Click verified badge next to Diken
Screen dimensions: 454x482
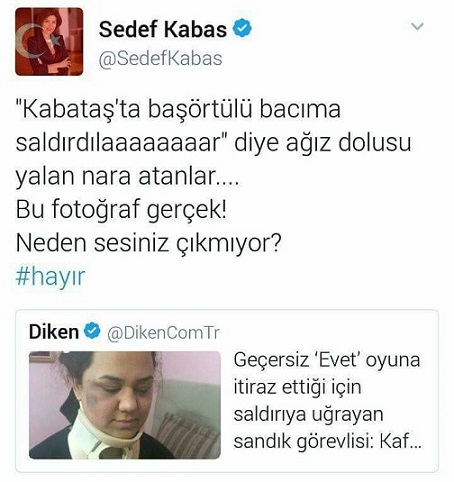pyautogui.click(x=92, y=331)
